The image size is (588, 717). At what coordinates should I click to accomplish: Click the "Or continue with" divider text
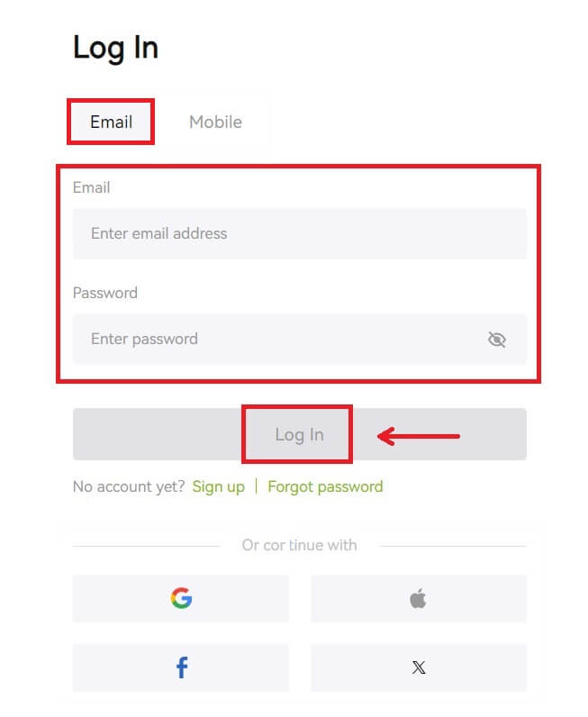pos(299,545)
